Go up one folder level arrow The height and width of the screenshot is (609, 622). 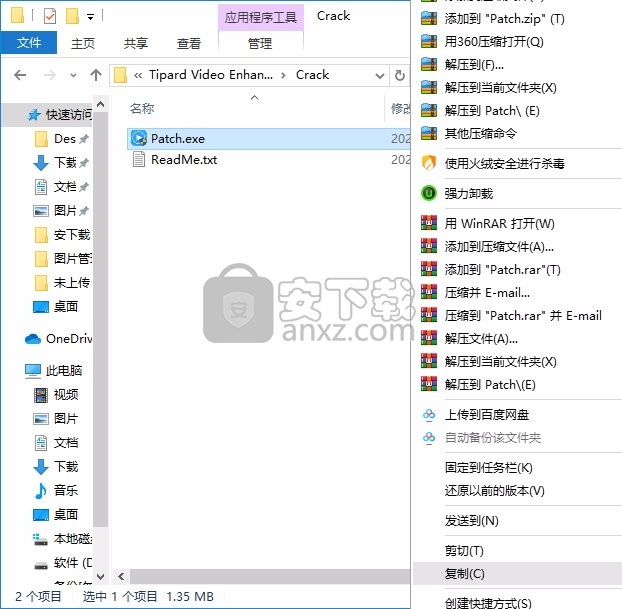pyautogui.click(x=96, y=75)
